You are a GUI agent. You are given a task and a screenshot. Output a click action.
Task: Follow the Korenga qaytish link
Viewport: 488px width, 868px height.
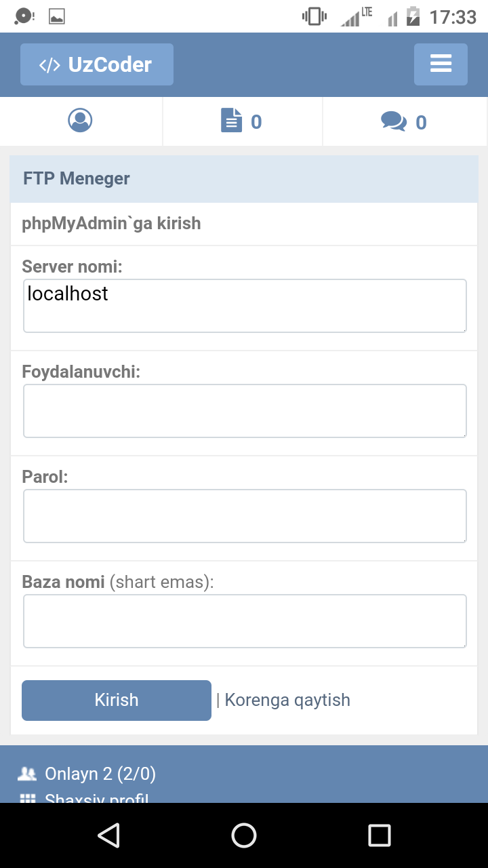point(287,700)
